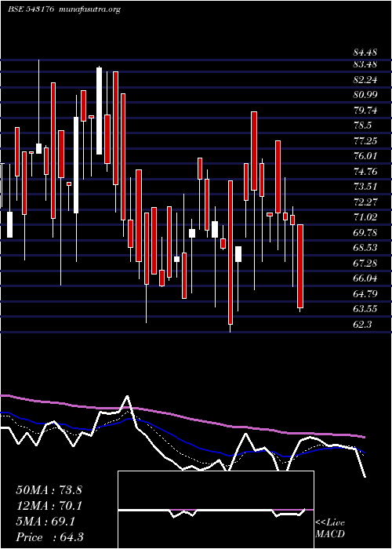Click the 82.24 price level label

365,80
